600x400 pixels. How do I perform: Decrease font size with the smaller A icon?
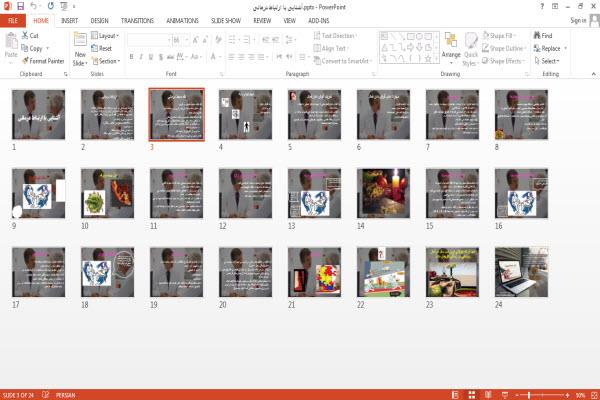pos(205,40)
